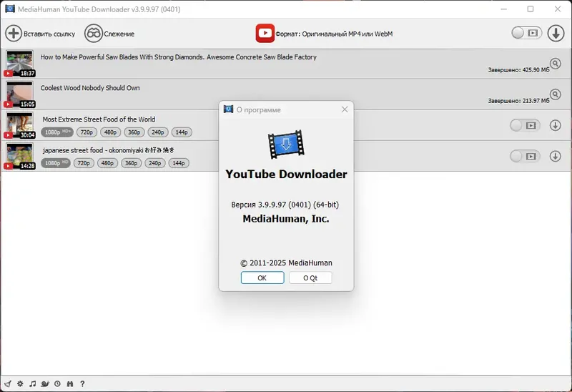Click the © 2011-2025 MediaHuman copyright text
Viewport: 572px width, 392px height.
[286, 263]
